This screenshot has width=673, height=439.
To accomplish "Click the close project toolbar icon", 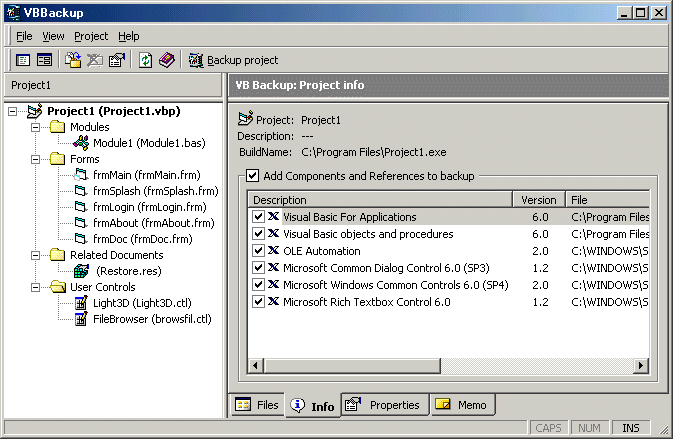I will [x=95, y=60].
